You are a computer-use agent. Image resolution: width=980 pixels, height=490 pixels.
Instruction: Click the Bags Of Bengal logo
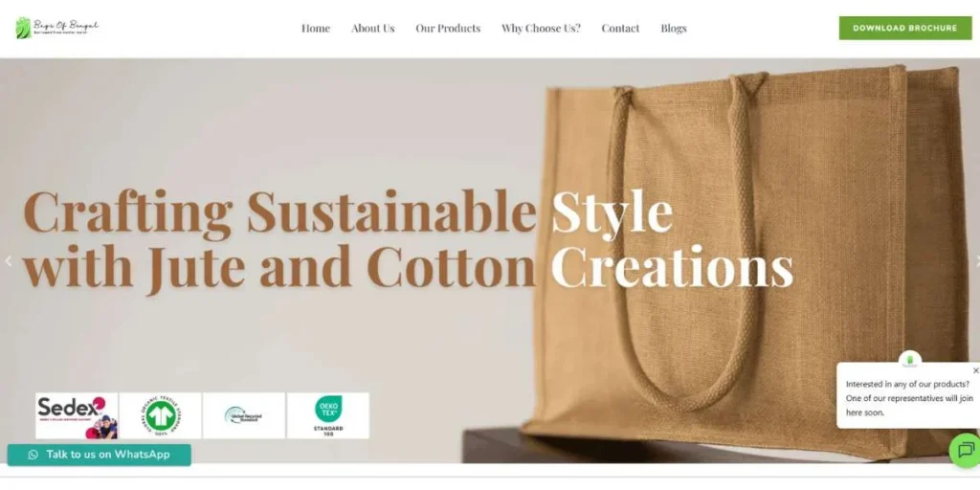[x=56, y=28]
